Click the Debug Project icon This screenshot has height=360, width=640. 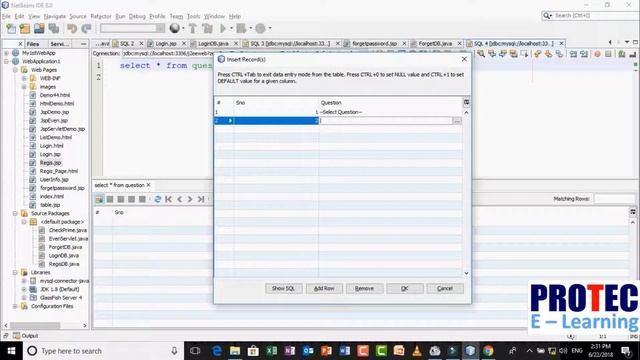point(241,28)
